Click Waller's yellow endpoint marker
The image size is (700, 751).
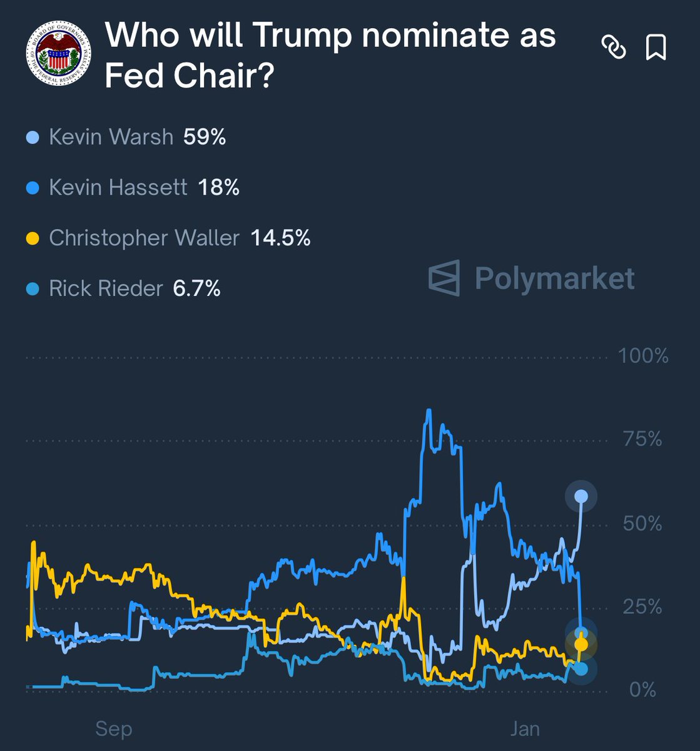click(581, 644)
